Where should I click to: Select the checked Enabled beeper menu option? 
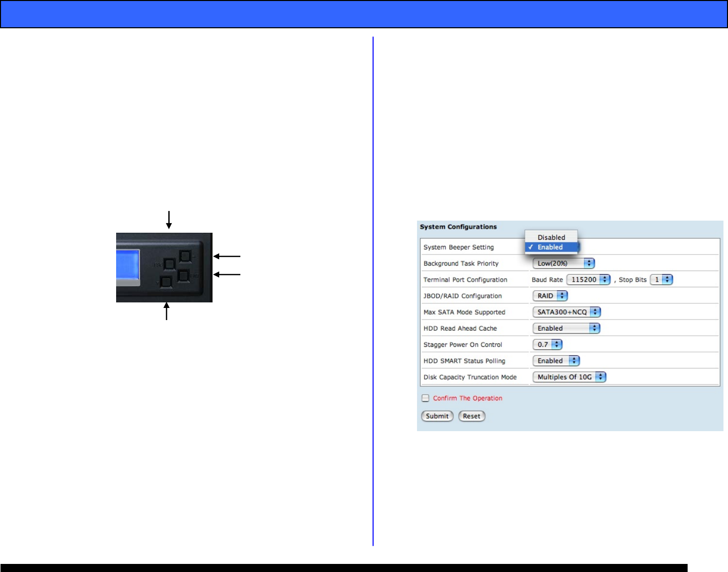(551, 247)
